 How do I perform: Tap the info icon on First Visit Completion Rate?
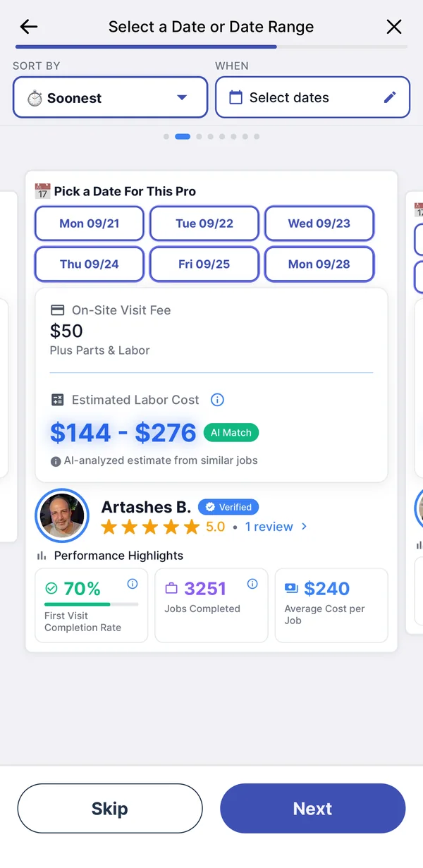pos(132,584)
